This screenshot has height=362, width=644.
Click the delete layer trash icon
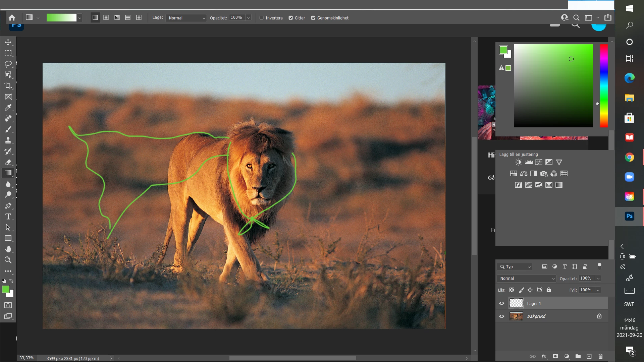click(x=600, y=356)
